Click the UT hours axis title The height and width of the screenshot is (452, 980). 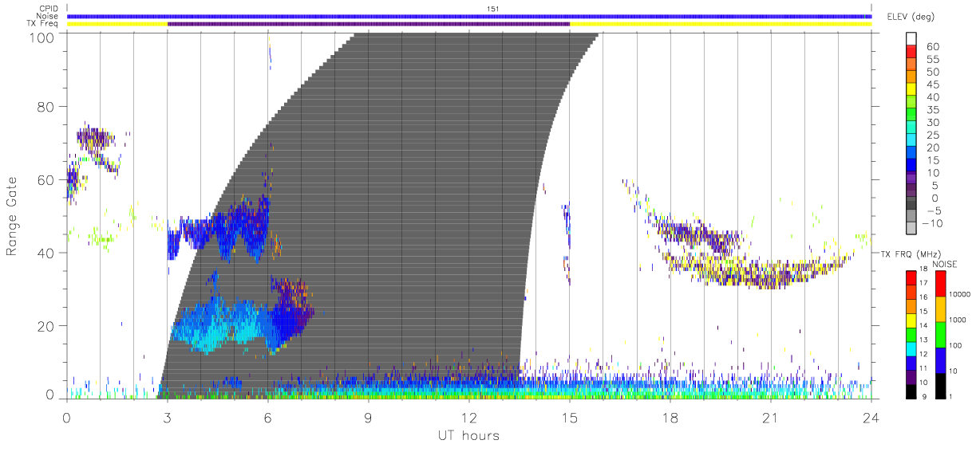[468, 435]
